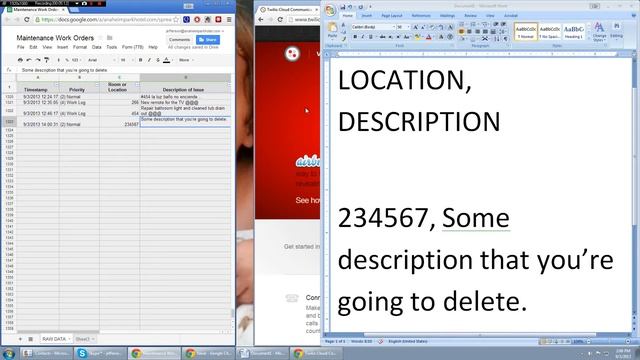The image size is (640, 360).
Task: Open the folder icon beside the sheet title
Action: (x=109, y=38)
